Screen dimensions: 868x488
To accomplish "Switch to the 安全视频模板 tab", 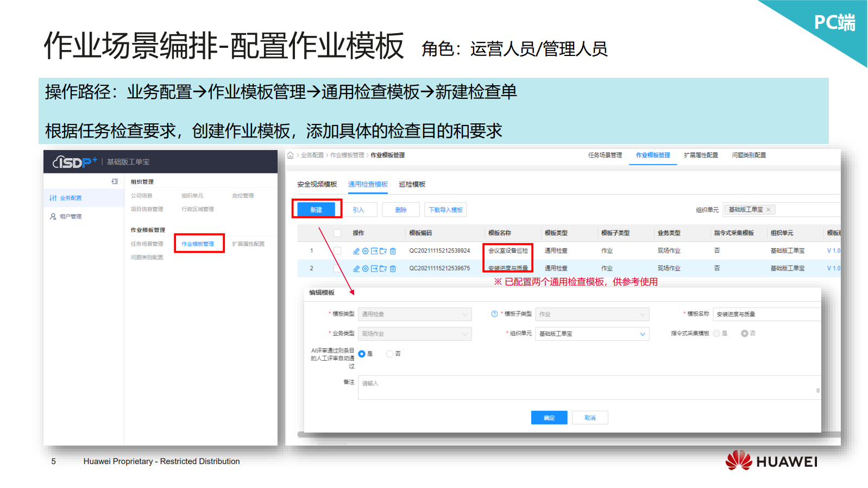I will click(317, 185).
